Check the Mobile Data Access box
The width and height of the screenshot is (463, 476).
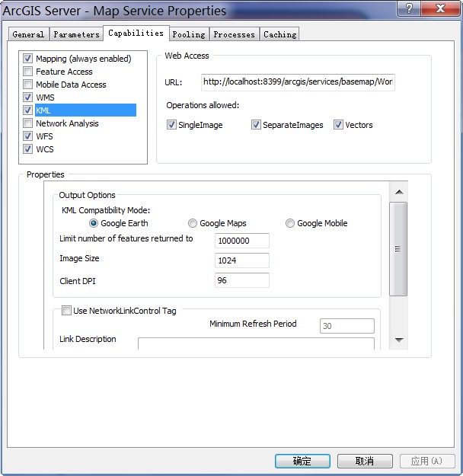click(28, 85)
